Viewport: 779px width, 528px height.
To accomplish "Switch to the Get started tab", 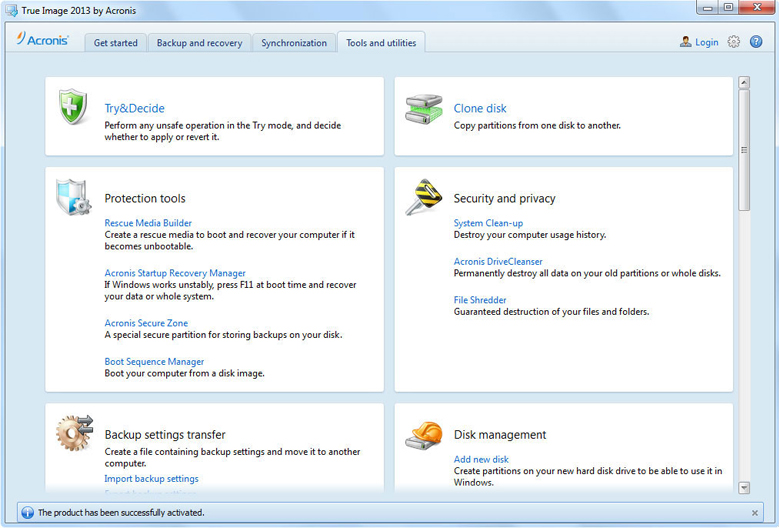I will click(116, 43).
